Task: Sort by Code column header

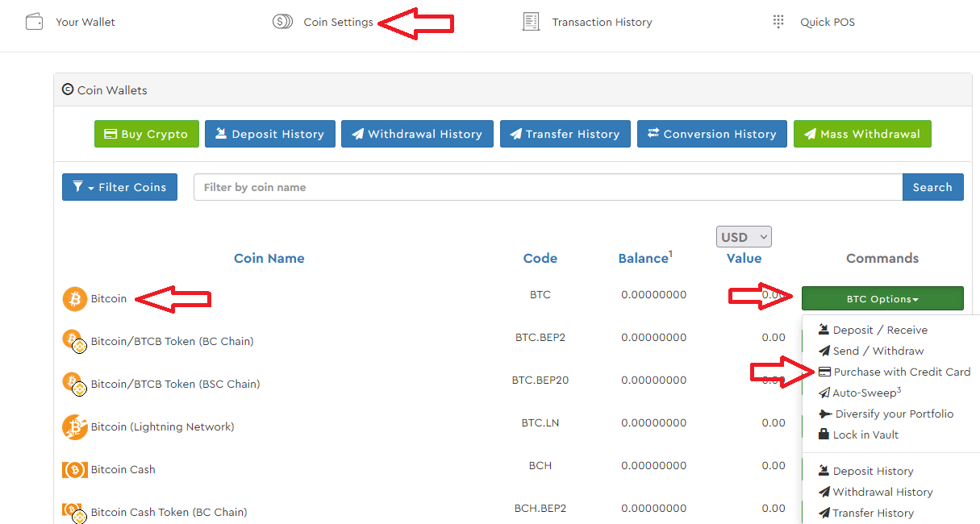Action: pyautogui.click(x=540, y=258)
